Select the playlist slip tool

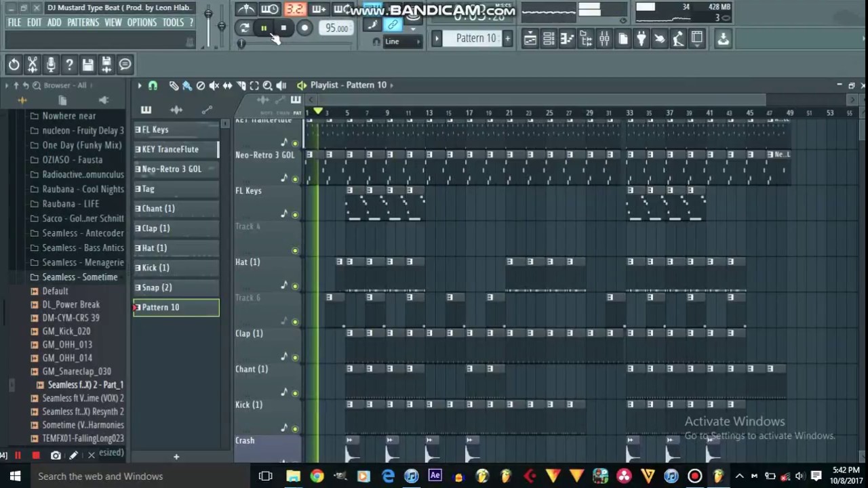pos(228,85)
